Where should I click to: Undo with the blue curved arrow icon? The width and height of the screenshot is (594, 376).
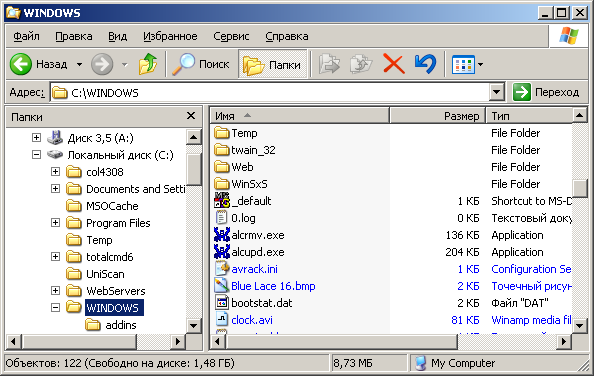coord(426,64)
